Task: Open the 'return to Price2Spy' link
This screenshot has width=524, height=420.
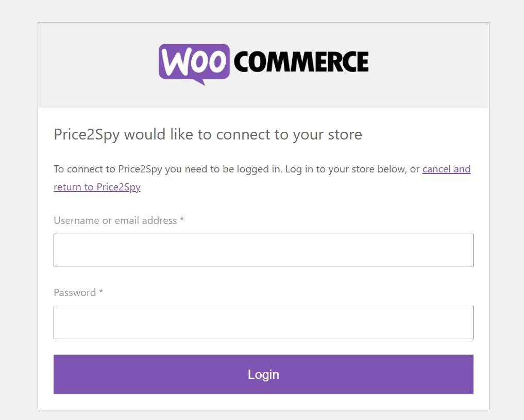Action: tap(97, 187)
